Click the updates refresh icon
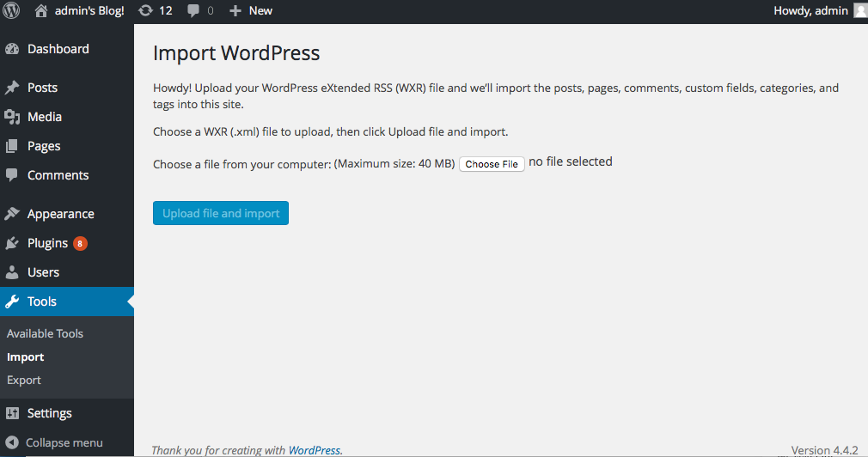 [x=145, y=10]
